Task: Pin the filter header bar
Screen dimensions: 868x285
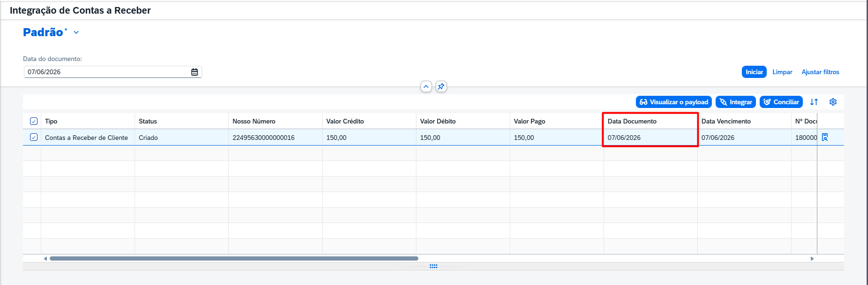Action: [x=441, y=86]
